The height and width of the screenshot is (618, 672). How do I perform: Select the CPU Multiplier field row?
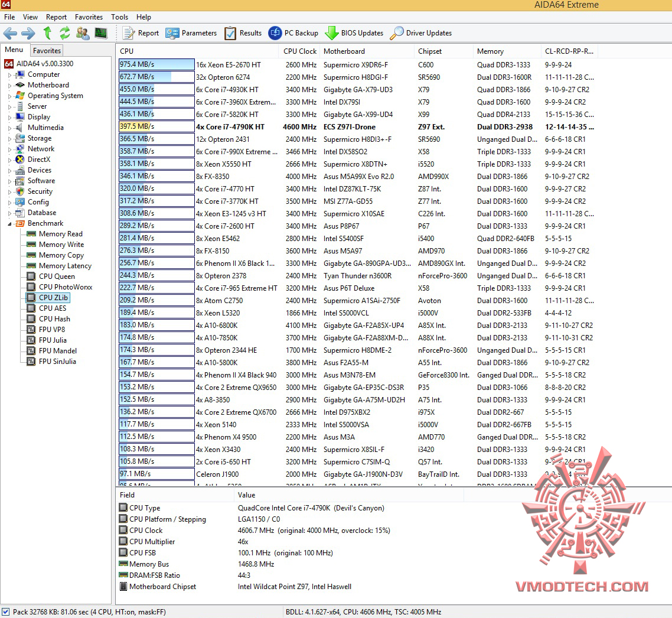(291, 542)
